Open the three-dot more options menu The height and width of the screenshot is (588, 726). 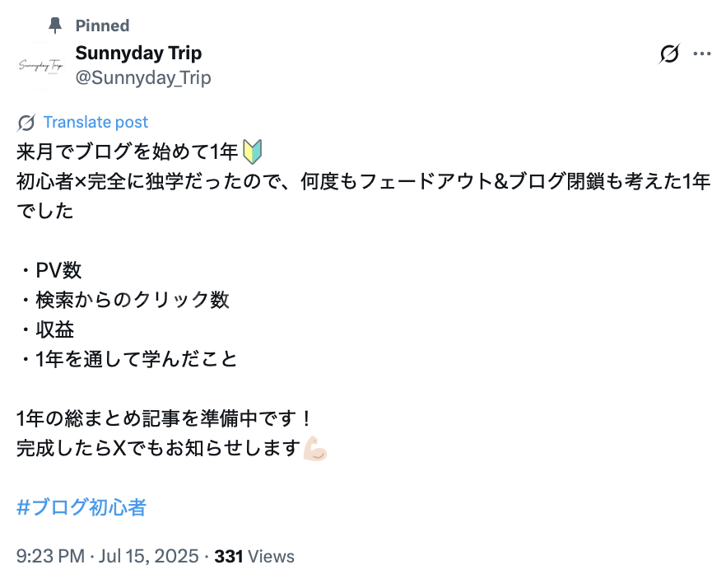(x=702, y=54)
